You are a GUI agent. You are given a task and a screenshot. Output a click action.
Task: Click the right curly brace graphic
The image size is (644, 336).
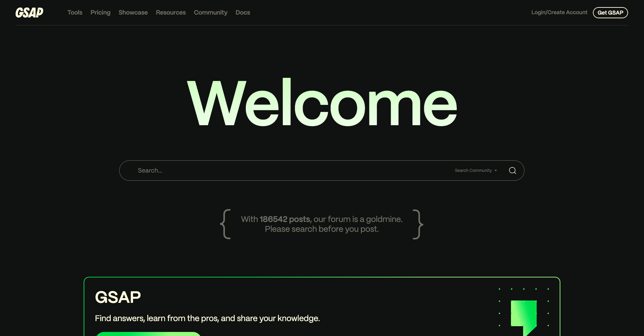(x=418, y=224)
